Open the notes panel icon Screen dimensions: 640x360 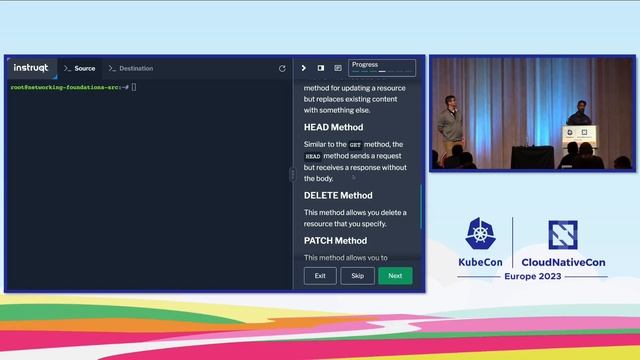click(x=338, y=68)
